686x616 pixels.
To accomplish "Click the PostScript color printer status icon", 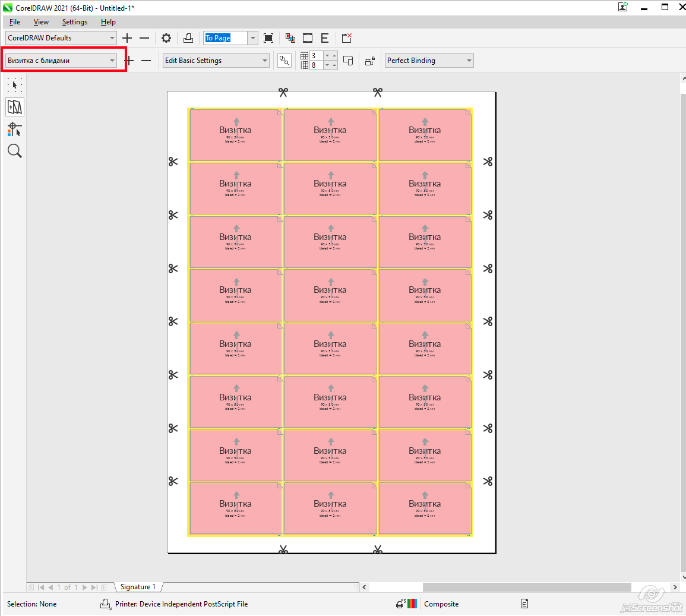I will (406, 604).
